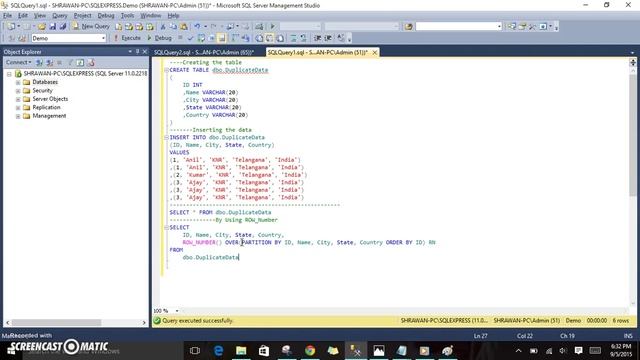Click the Open File folder icon

[x=42, y=27]
